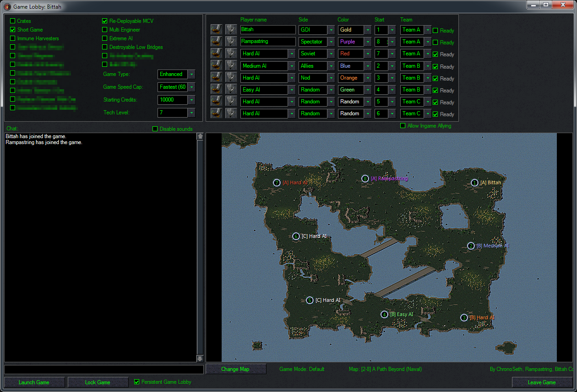This screenshot has height=392, width=577.
Task: Uncheck the Short Game option
Action: point(13,30)
